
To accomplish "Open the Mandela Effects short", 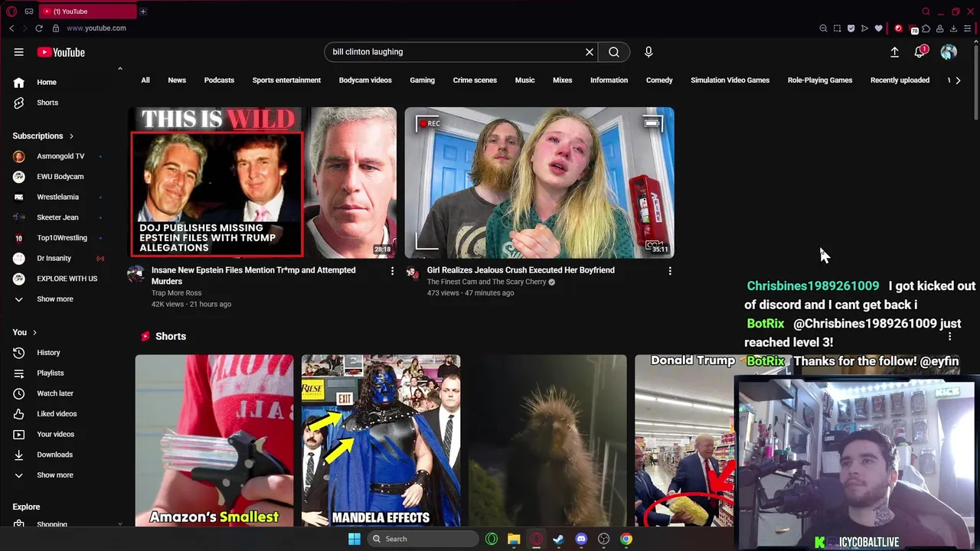I will (x=381, y=441).
